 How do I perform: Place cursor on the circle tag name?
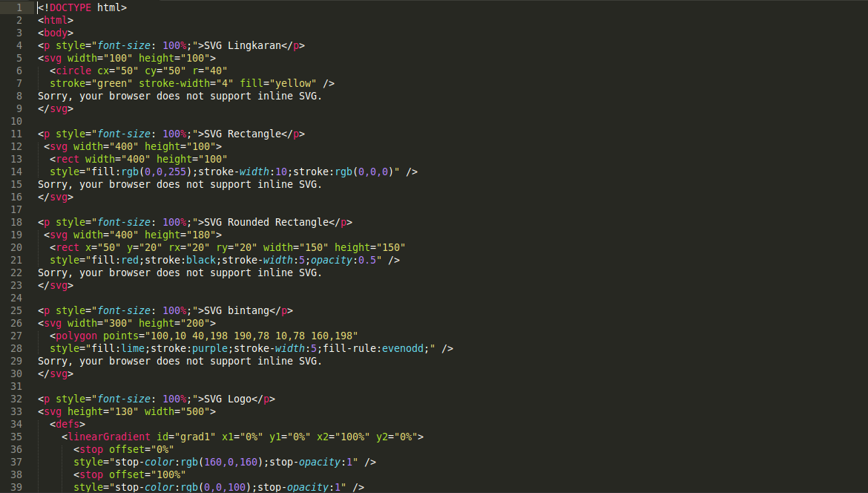point(73,71)
